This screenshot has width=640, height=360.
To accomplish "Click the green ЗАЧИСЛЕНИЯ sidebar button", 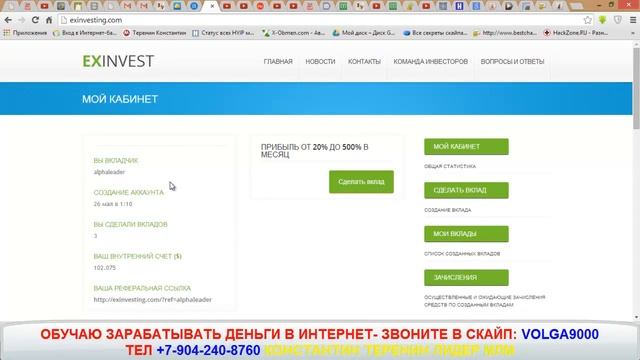I will pyautogui.click(x=466, y=278).
